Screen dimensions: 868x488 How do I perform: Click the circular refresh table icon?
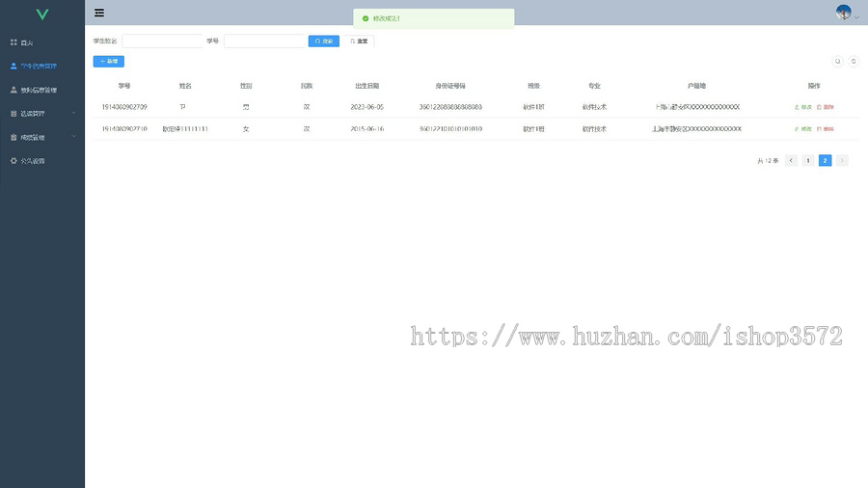click(x=854, y=62)
